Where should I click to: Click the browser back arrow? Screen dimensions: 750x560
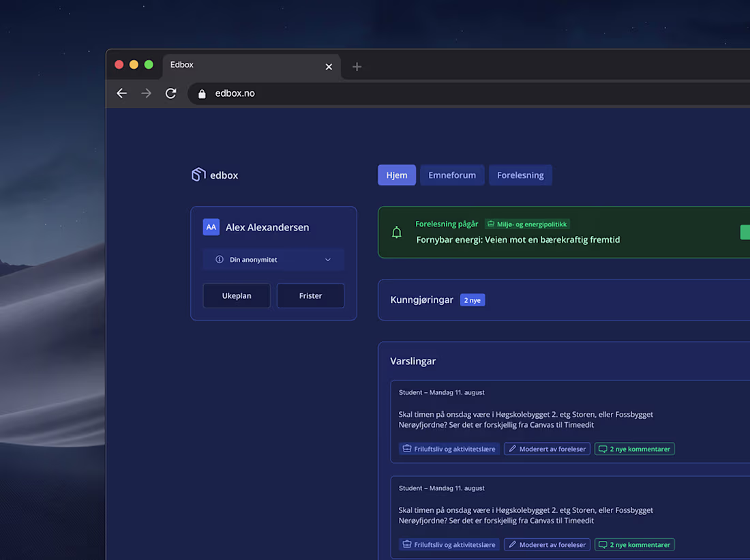(x=122, y=93)
